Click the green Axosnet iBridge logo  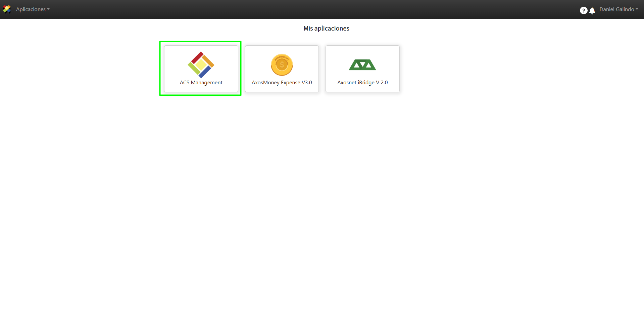[362, 65]
